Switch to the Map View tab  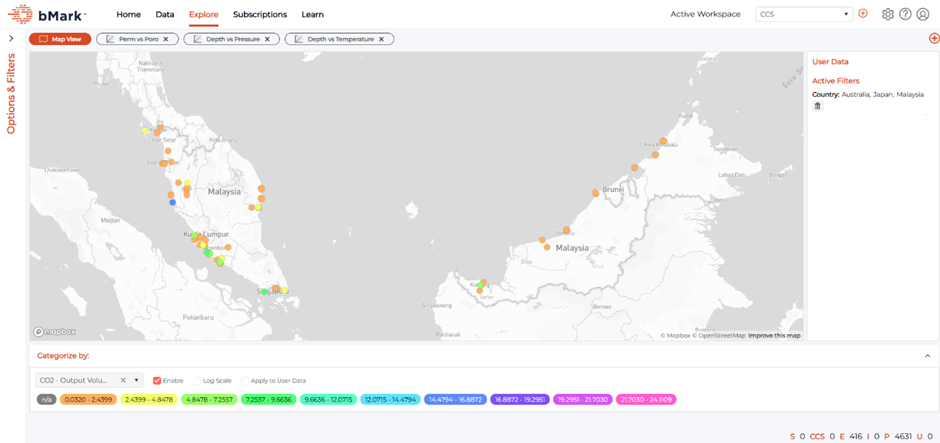tap(59, 39)
